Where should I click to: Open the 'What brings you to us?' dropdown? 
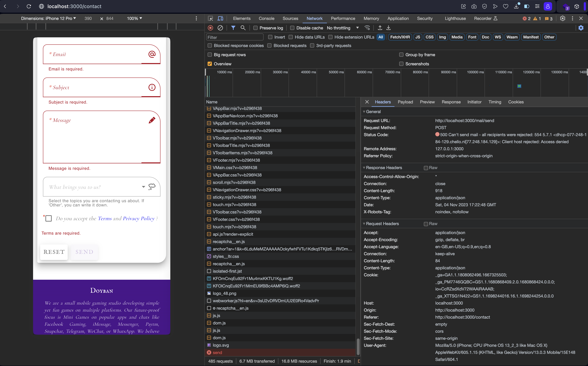click(x=143, y=187)
